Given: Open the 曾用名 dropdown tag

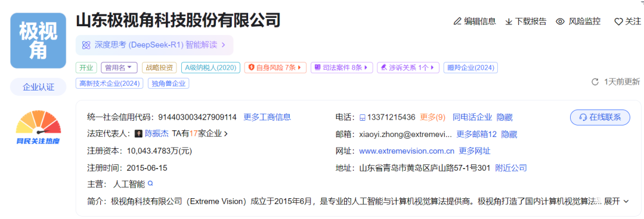Looking at the screenshot, I should point(119,68).
